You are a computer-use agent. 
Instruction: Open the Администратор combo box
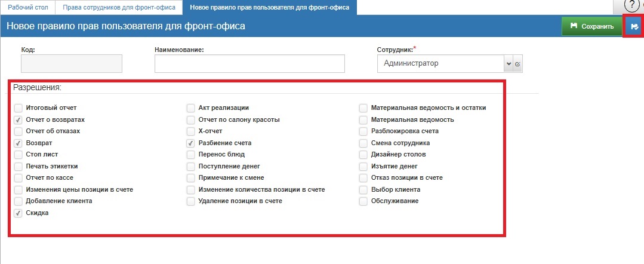pyautogui.click(x=442, y=63)
